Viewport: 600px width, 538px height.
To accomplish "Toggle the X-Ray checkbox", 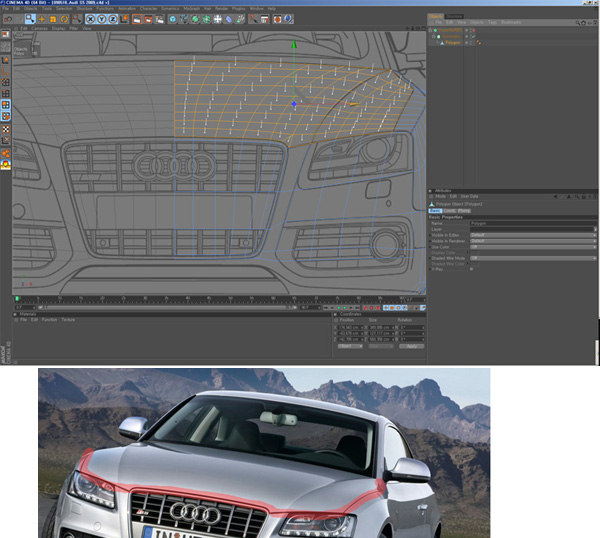I will 471,269.
